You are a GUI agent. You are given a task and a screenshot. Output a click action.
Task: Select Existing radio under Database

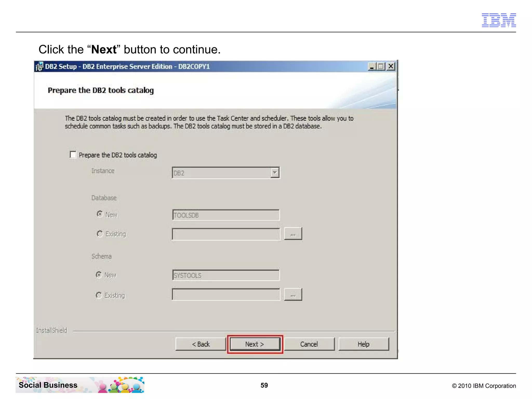coord(100,234)
